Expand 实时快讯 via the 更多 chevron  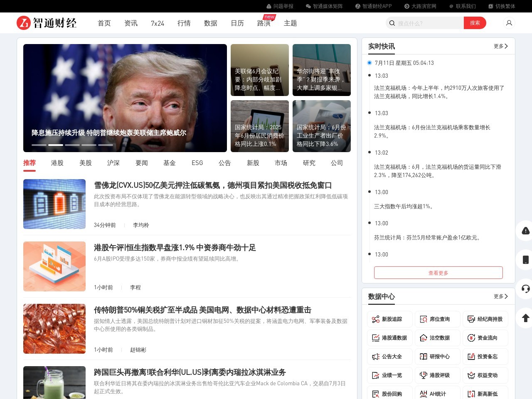click(500, 46)
